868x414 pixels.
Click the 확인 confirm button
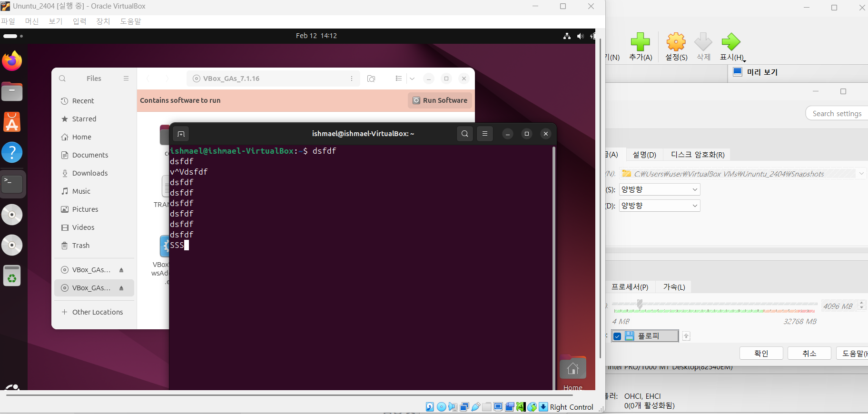[x=761, y=353]
